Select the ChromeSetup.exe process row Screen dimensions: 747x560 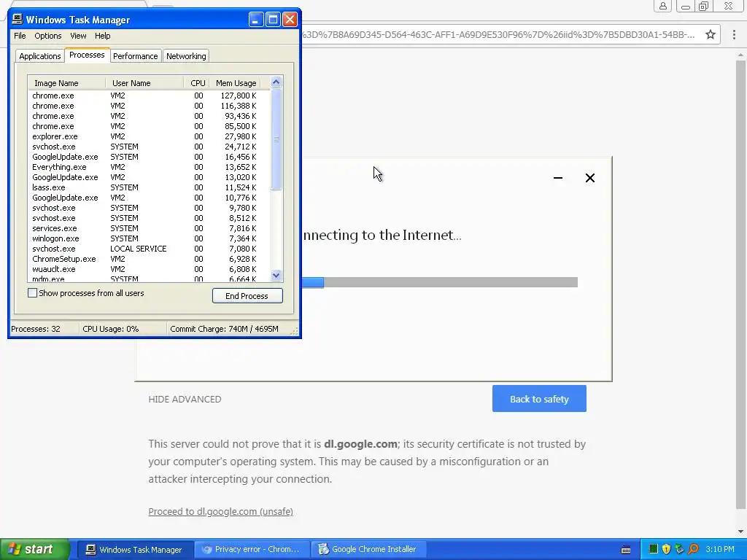[149, 259]
